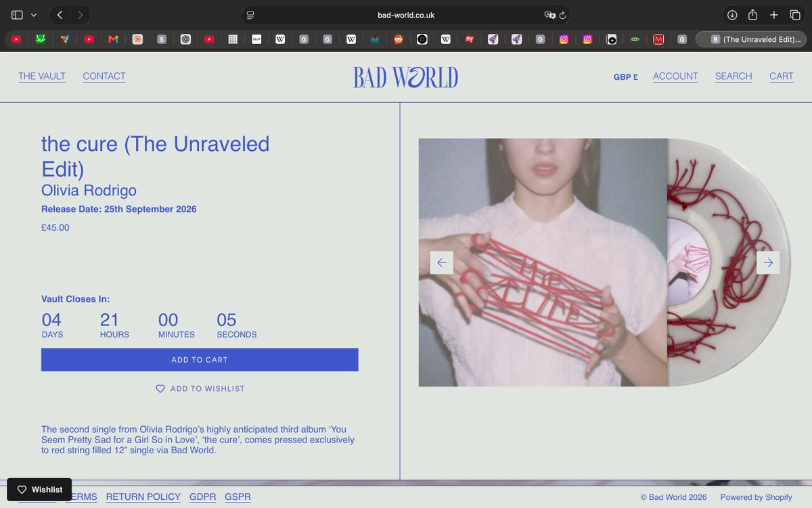The width and height of the screenshot is (812, 508).
Task: Open the Share icon in toolbar
Action: (752, 15)
